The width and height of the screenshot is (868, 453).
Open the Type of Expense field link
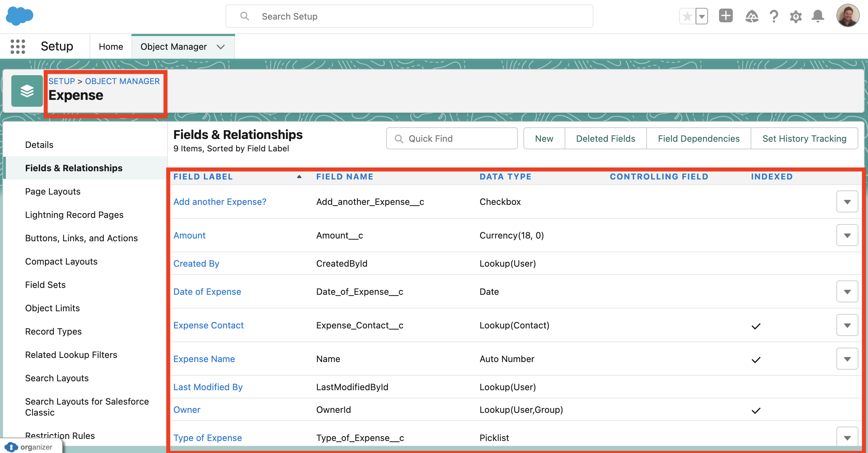207,438
